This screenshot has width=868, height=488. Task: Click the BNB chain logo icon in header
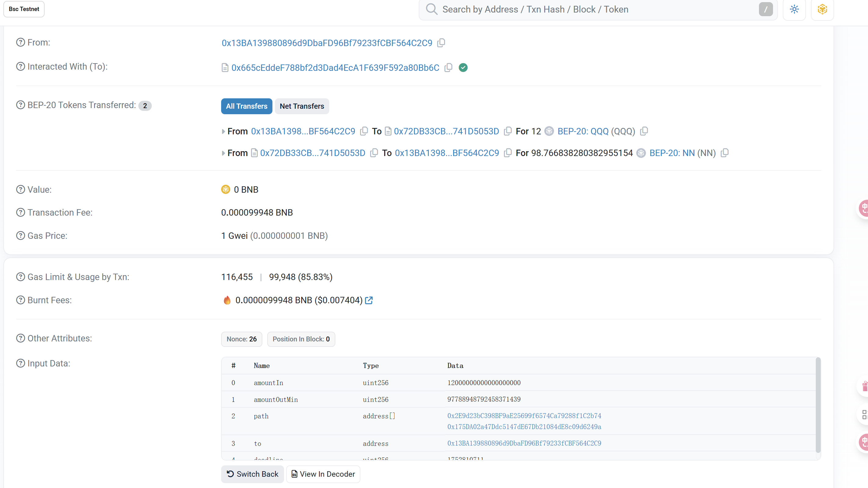click(x=822, y=9)
